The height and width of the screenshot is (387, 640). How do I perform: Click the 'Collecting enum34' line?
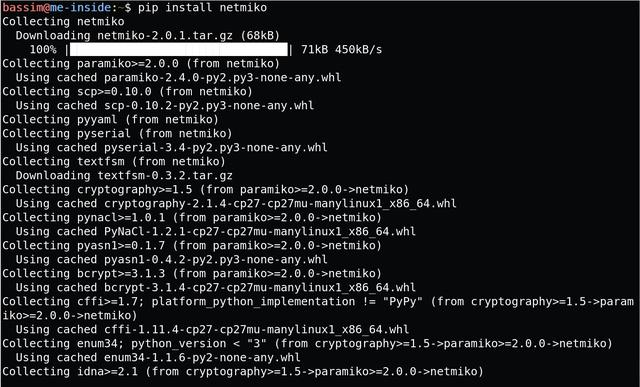coord(307,343)
